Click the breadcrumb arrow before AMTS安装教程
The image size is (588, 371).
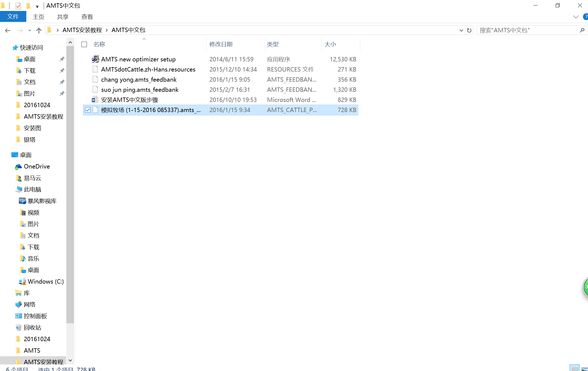58,30
